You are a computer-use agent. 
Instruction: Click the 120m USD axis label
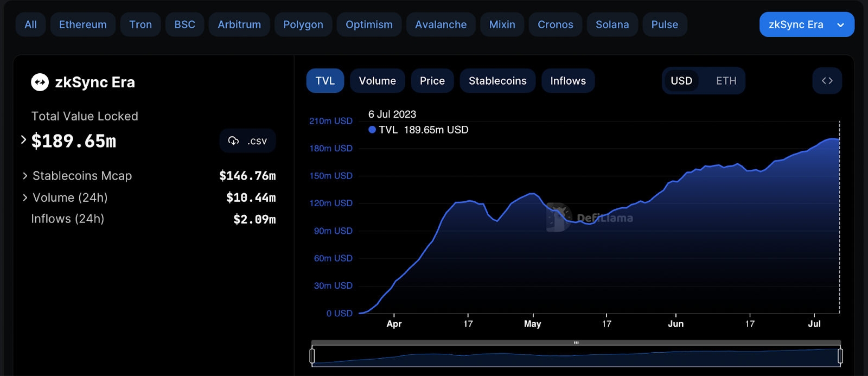pyautogui.click(x=331, y=203)
